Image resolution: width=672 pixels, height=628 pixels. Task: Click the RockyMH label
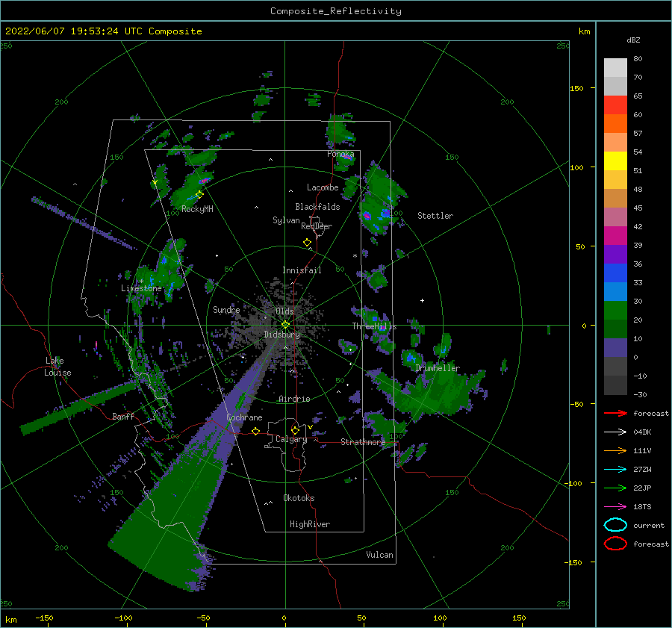(197, 209)
